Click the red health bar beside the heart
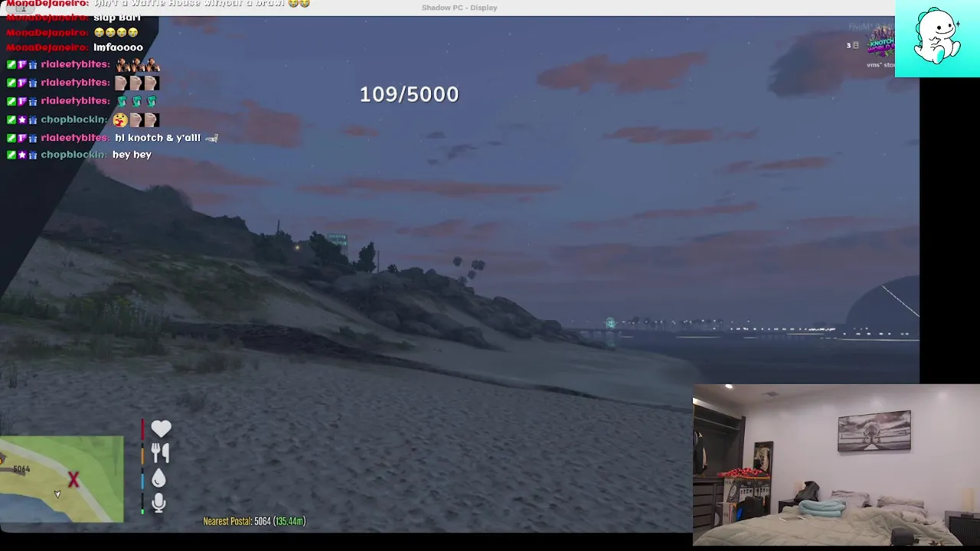The height and width of the screenshot is (551, 980). pyautogui.click(x=142, y=429)
